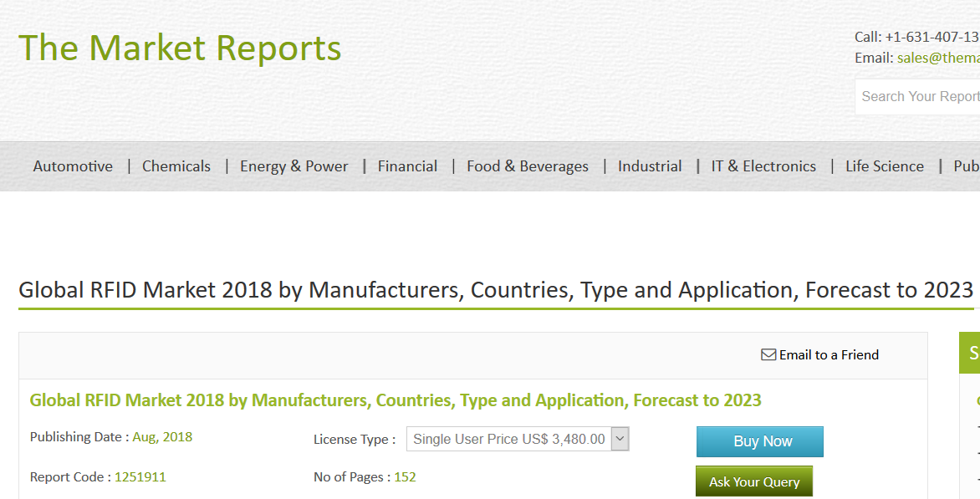Screen dimensions: 980x499
Task: Open the License Type dropdown
Action: (518, 439)
